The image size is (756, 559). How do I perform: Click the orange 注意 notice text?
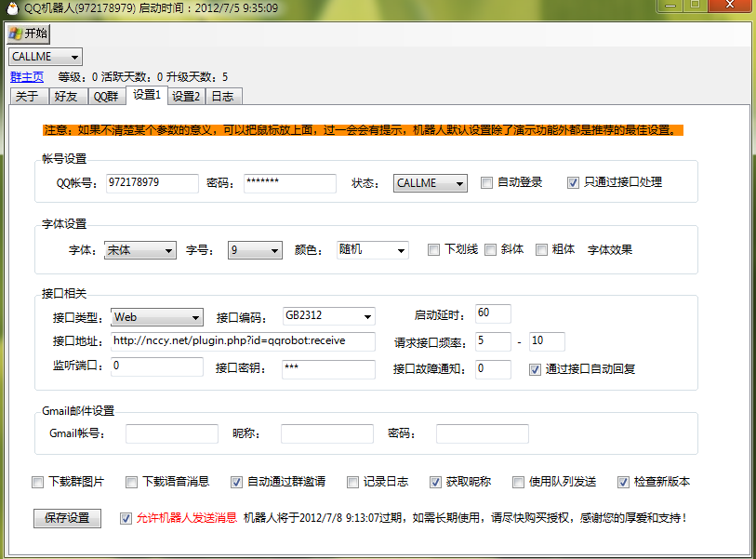click(x=363, y=130)
